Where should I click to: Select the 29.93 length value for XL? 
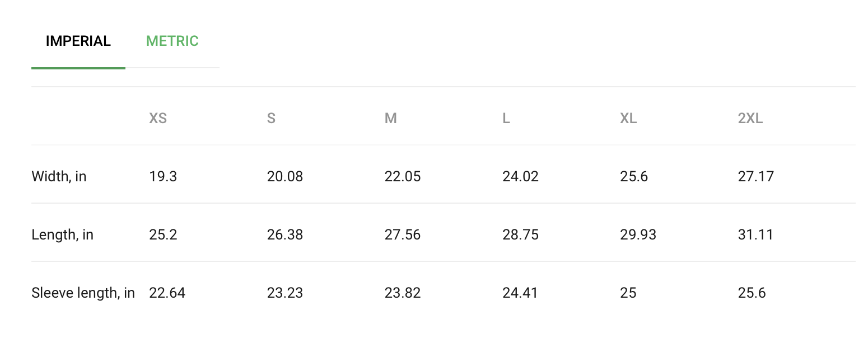point(638,235)
